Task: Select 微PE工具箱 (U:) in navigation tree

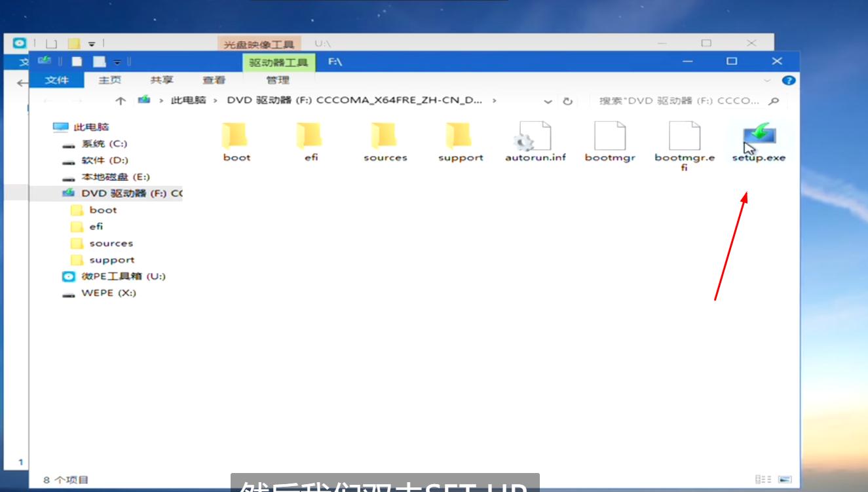Action: [123, 276]
